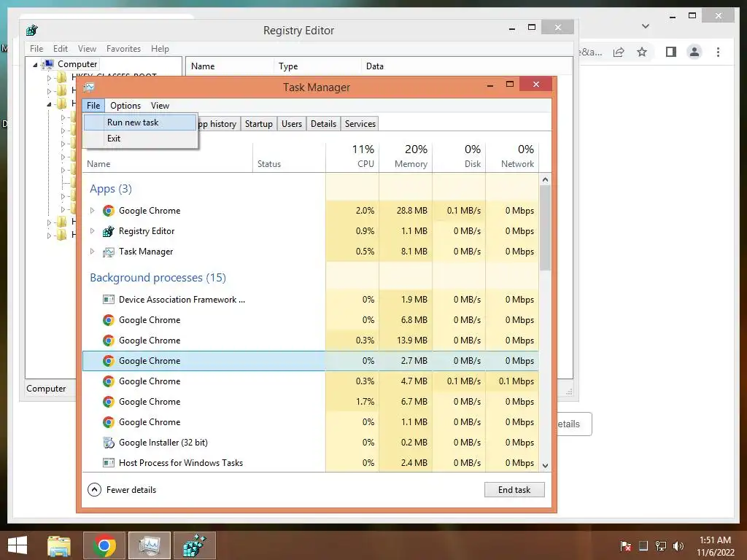Open Help menu in Registry Editor
Screen dimensions: 747x560
tap(160, 49)
